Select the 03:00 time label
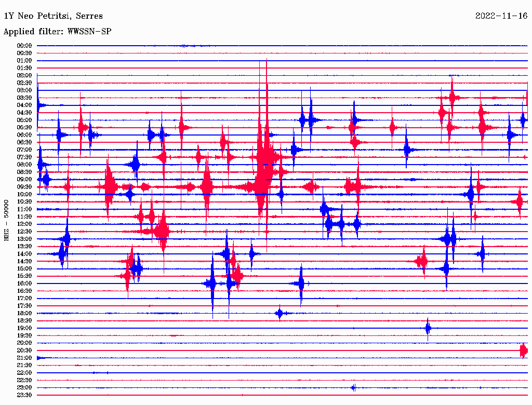The width and height of the screenshot is (532, 405). coord(24,90)
